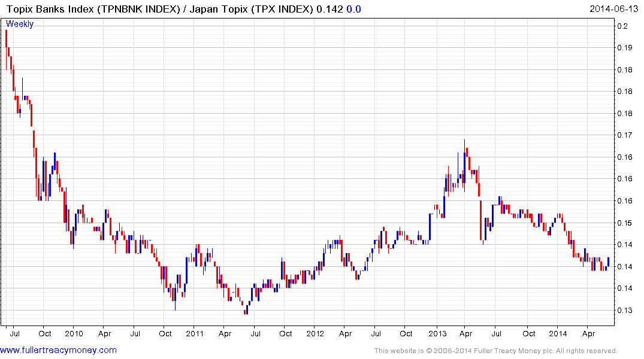The height and width of the screenshot is (359, 644).
Task: Click the '2012' label on time axis
Action: tap(315, 333)
